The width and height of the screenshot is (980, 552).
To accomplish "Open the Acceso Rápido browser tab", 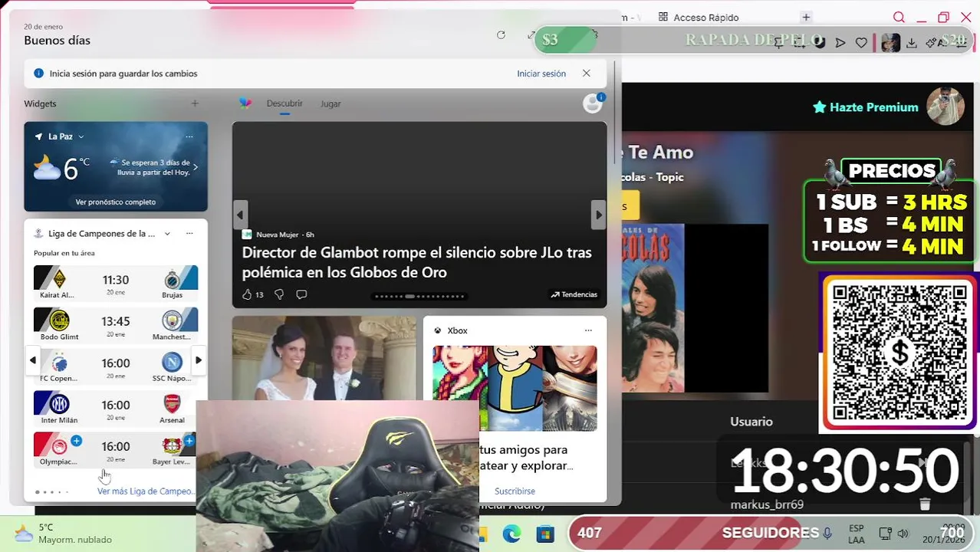I will (699, 17).
